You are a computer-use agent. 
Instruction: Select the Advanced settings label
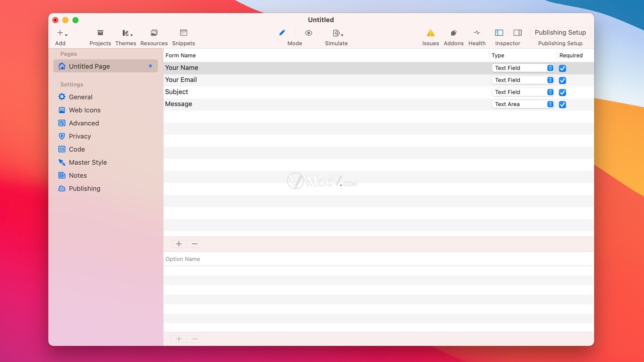click(x=84, y=123)
